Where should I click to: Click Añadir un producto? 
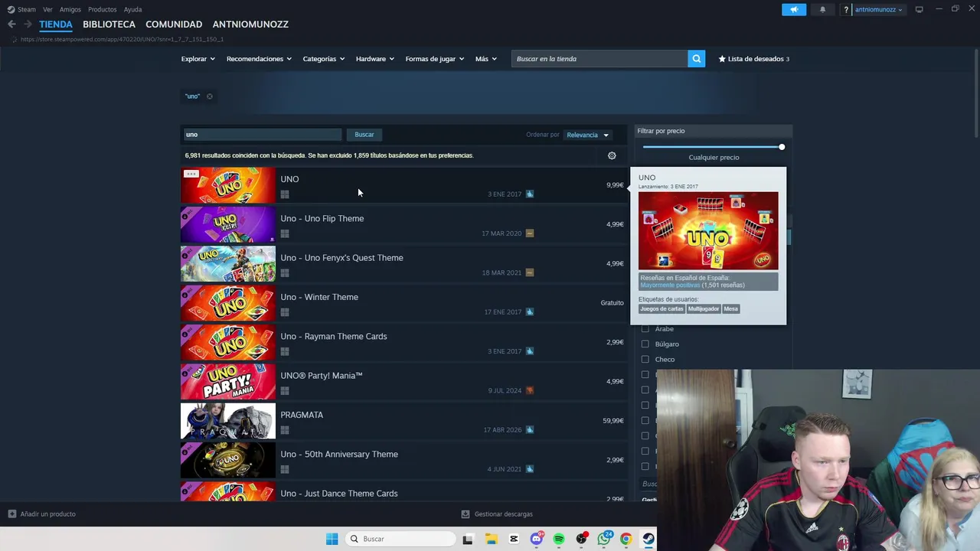pos(42,514)
